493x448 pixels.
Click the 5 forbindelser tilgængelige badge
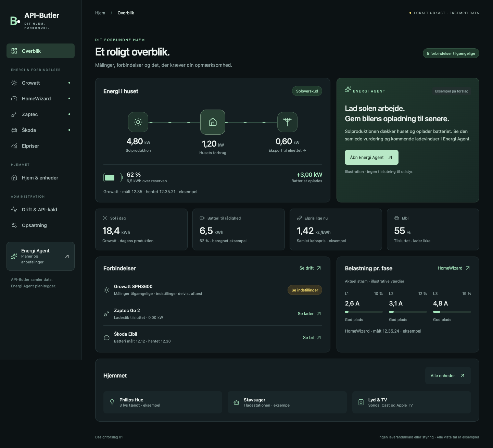[x=451, y=53]
